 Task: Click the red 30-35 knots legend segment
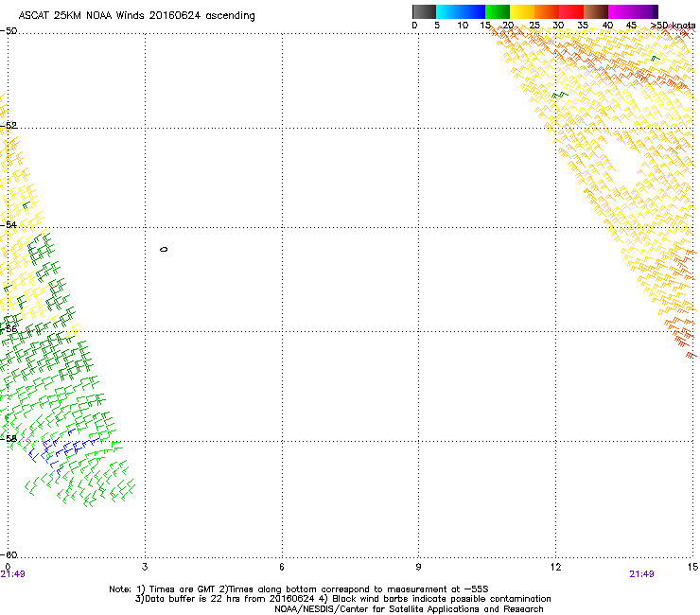[x=571, y=11]
